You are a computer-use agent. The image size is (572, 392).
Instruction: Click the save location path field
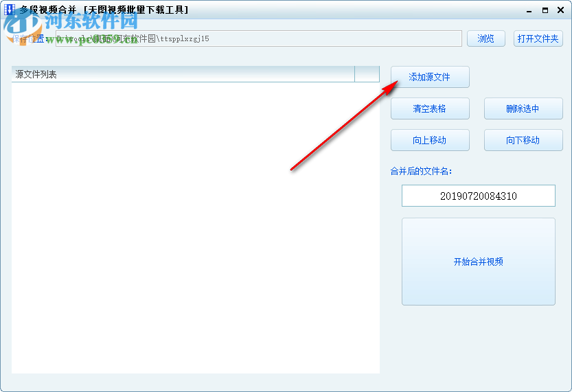point(259,38)
